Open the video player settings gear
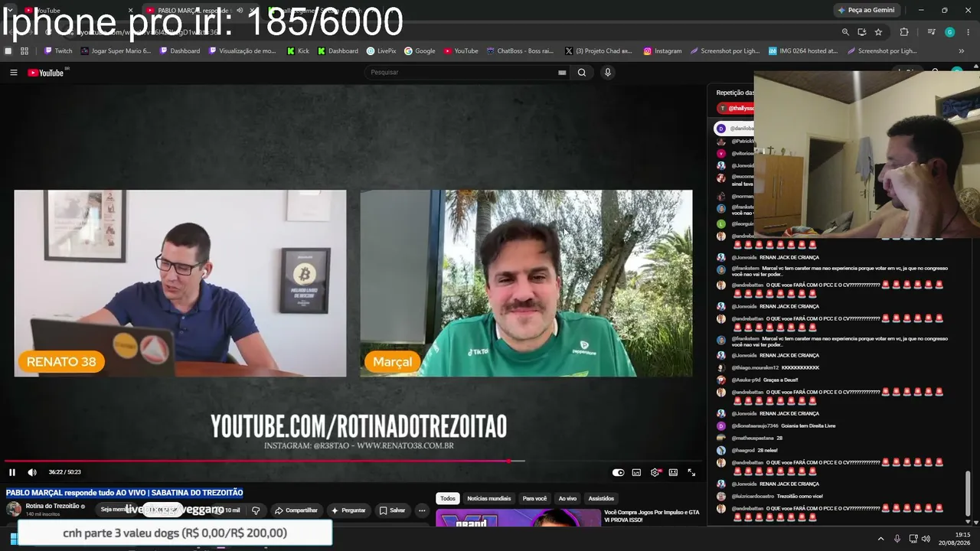Viewport: 980px width, 551px height. point(655,472)
